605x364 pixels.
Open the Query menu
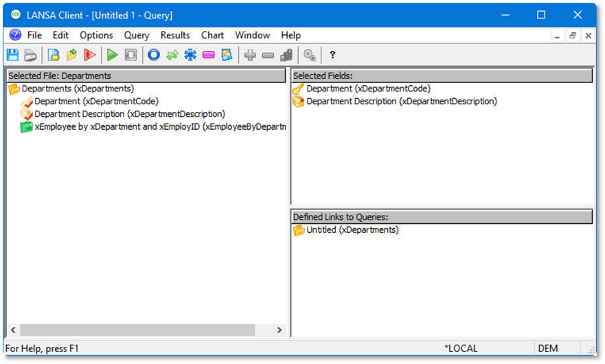coord(137,35)
